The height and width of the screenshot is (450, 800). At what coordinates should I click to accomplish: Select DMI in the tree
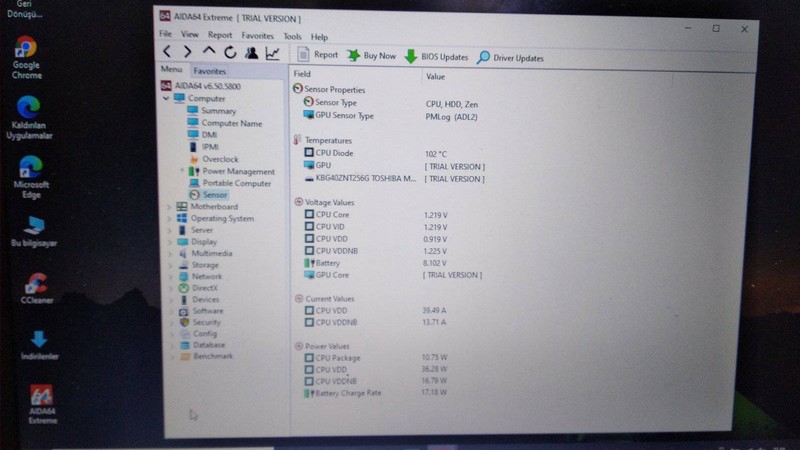(202, 134)
